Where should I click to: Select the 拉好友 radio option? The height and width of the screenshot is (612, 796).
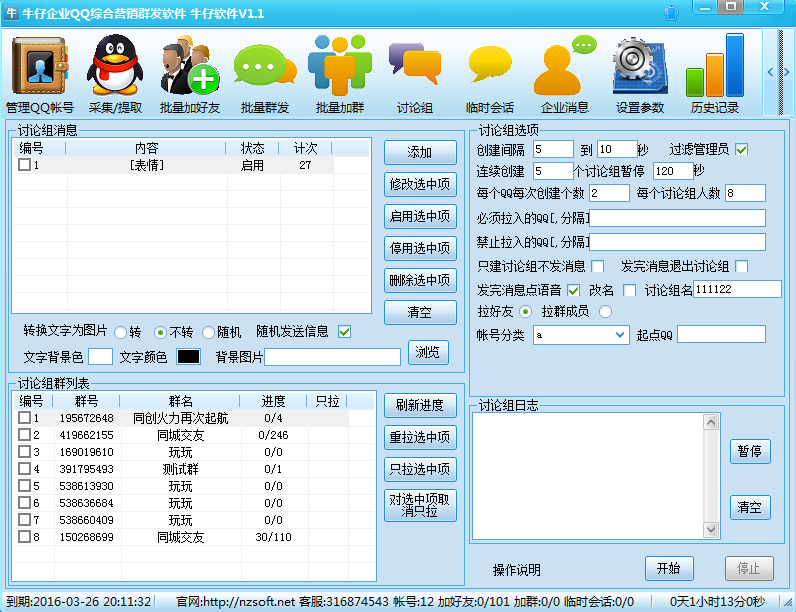(x=525, y=312)
